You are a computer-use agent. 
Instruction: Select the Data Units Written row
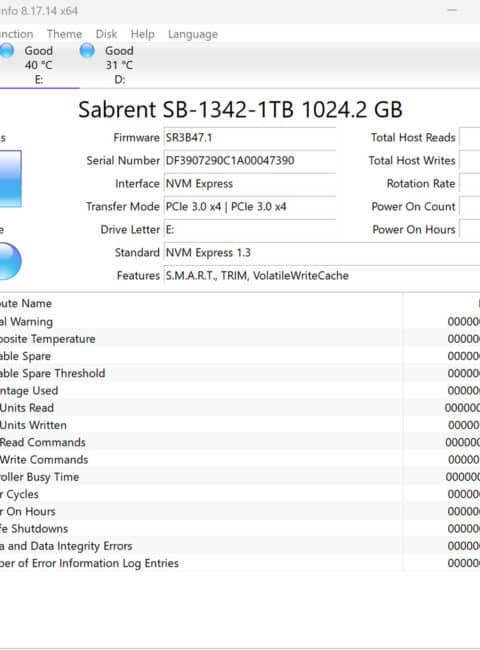pyautogui.click(x=240, y=425)
